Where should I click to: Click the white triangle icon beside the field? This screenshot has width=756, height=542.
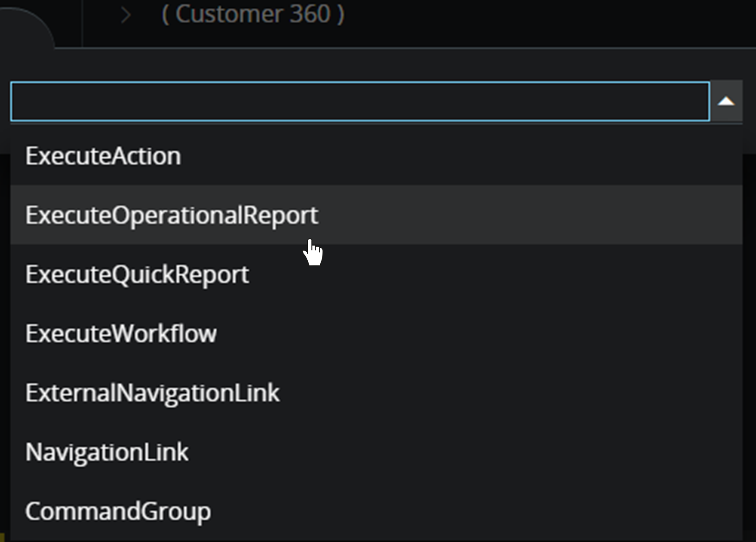pos(726,102)
